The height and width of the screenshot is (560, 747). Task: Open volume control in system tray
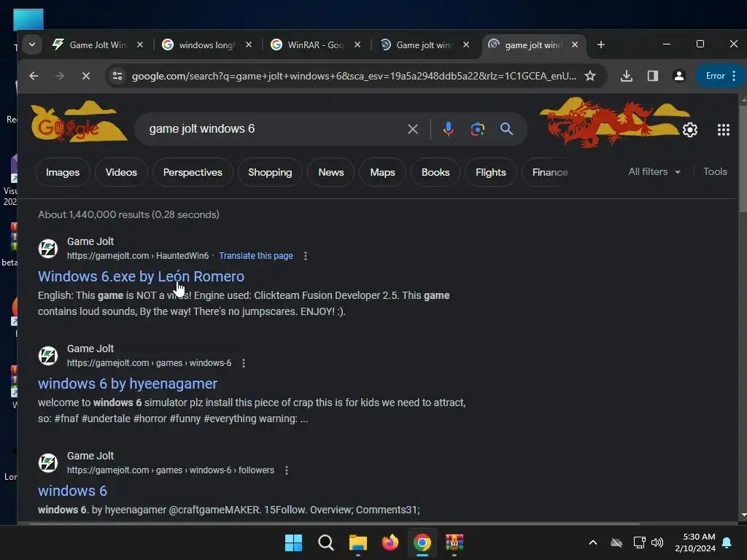pyautogui.click(x=657, y=542)
